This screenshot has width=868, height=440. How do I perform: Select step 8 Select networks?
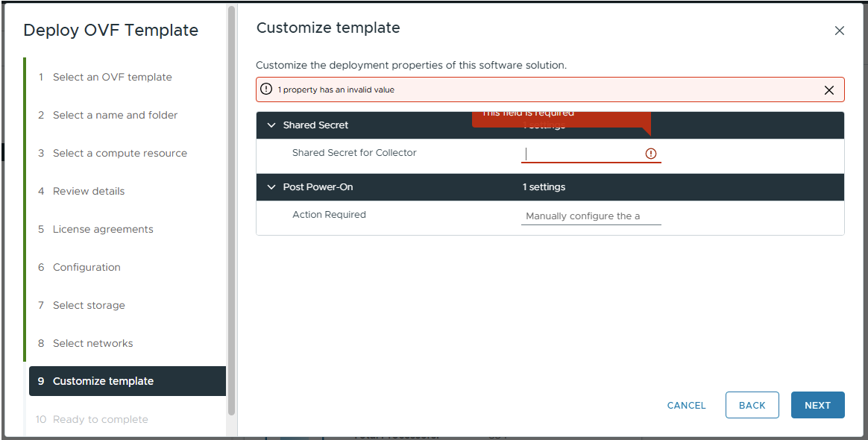[x=86, y=343]
